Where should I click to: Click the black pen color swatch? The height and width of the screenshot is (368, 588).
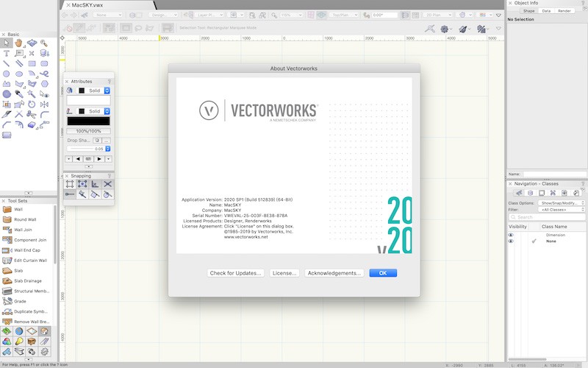[x=88, y=121]
